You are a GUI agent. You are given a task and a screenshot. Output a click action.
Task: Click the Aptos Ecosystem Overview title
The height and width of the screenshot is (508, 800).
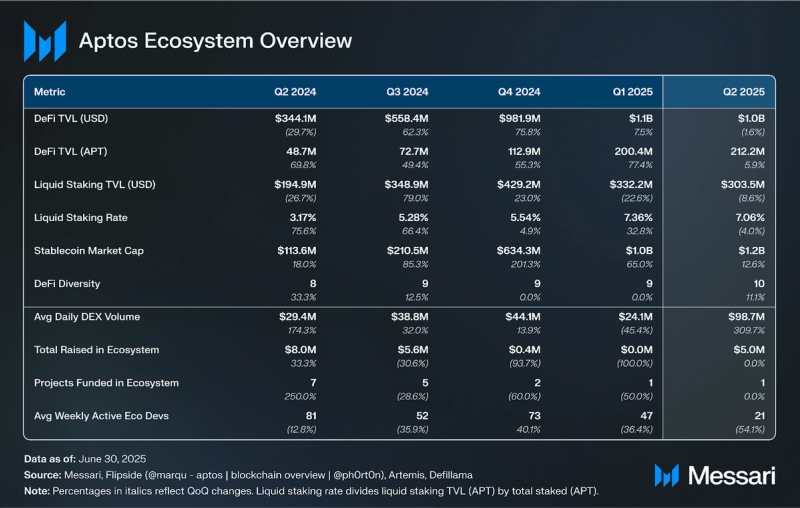(x=215, y=41)
